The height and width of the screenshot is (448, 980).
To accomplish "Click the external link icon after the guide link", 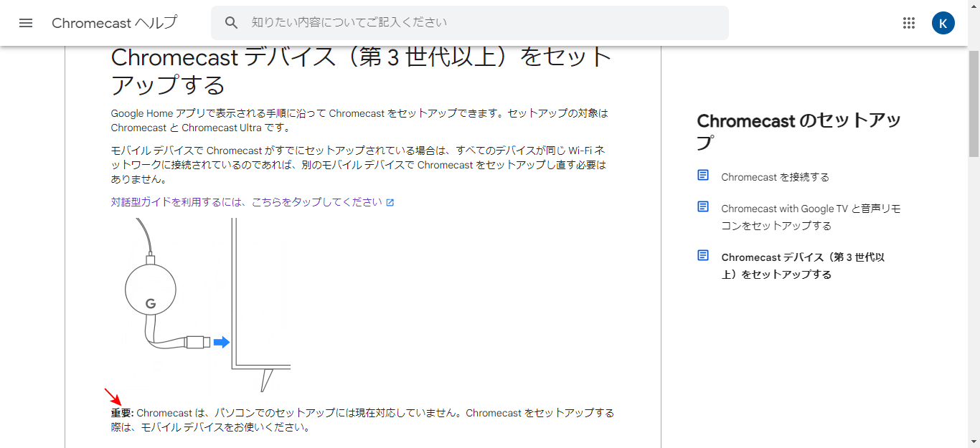I will tap(390, 203).
